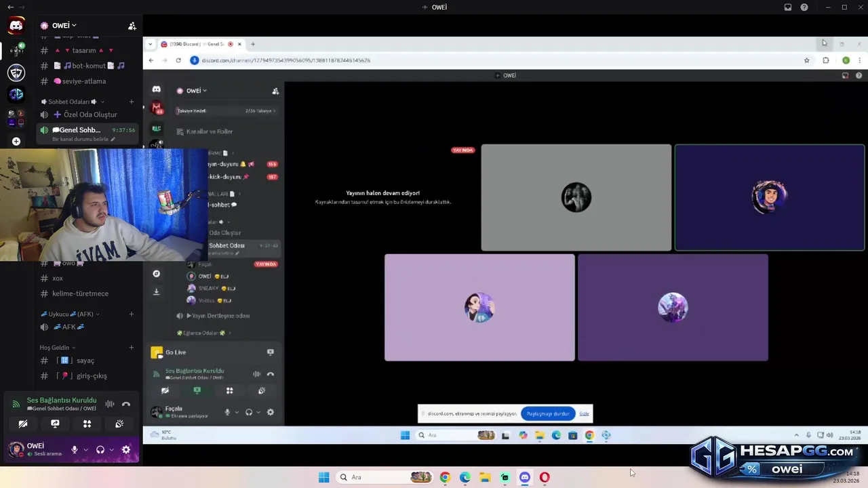Toggle screen sharing in main Discord voice panel
Image resolution: width=868 pixels, height=488 pixels.
tap(55, 424)
